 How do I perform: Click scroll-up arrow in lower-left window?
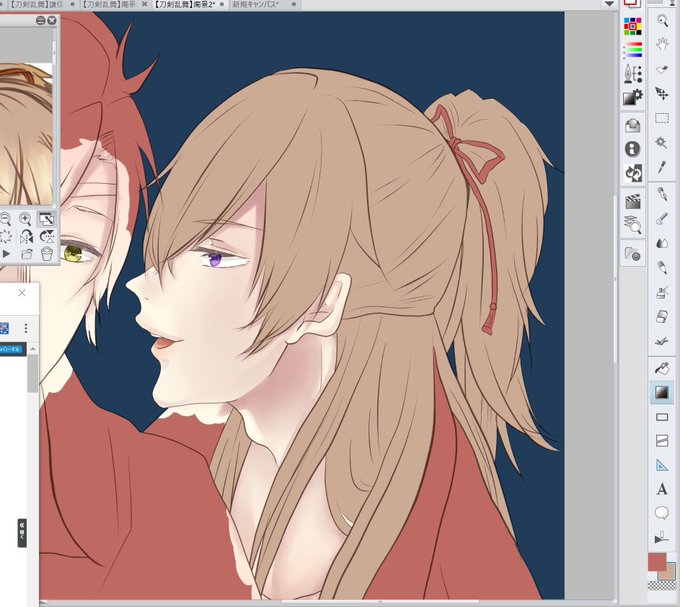pyautogui.click(x=33, y=349)
